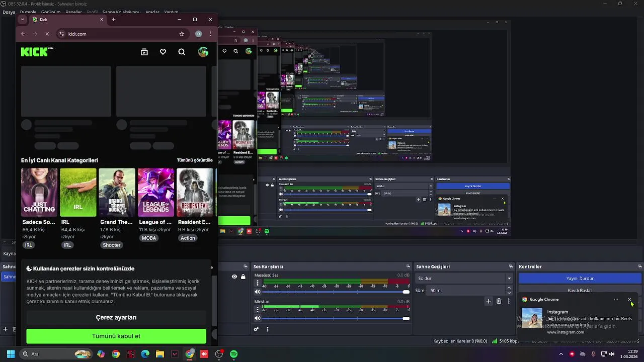This screenshot has height=362, width=644.
Task: Open the Paneller menu in OBS
Action: pos(74,12)
